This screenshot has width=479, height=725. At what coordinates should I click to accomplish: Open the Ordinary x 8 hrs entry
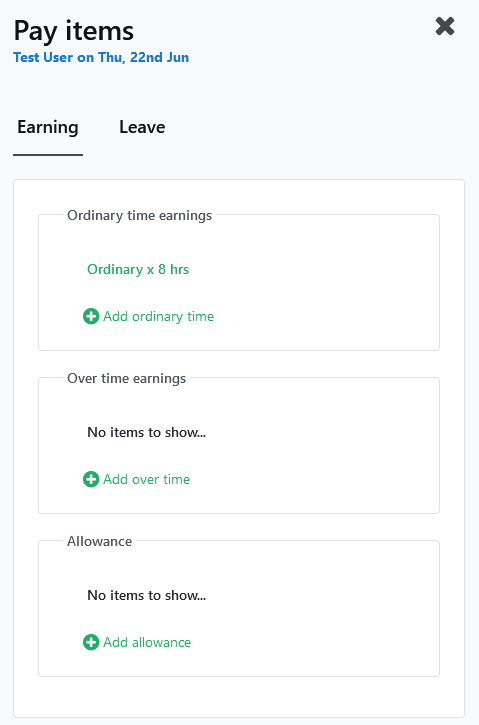pyautogui.click(x=138, y=269)
